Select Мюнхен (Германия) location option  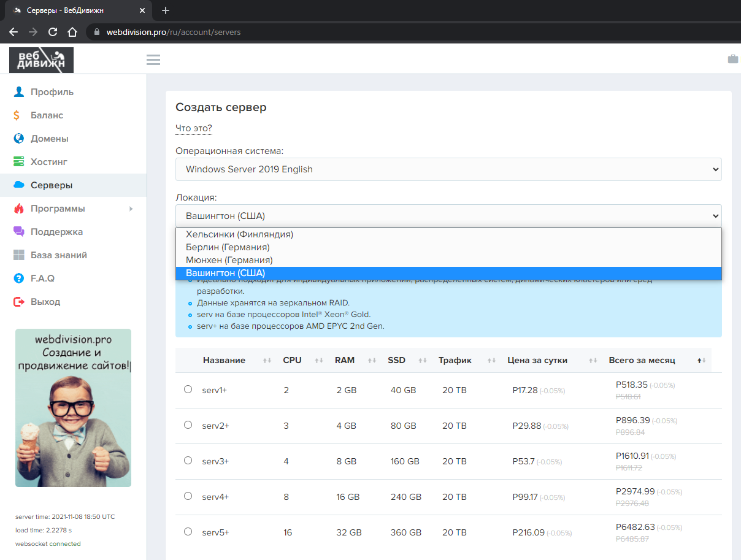[229, 260]
